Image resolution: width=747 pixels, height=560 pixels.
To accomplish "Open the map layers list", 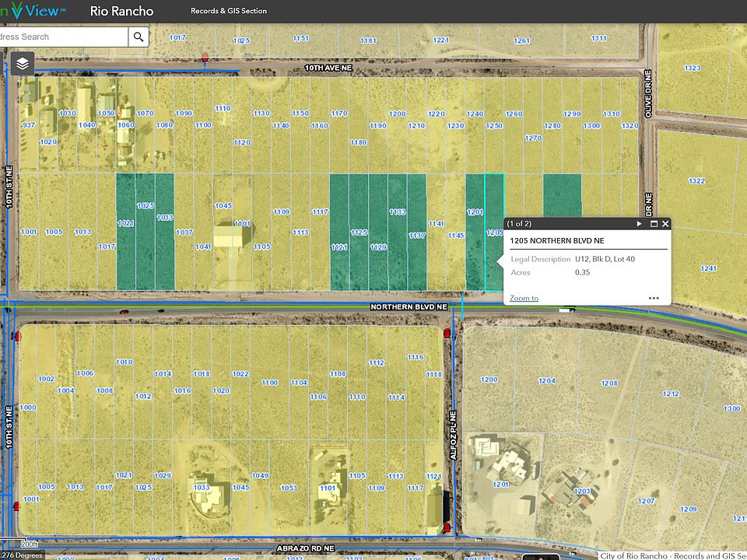I will 23,64.
